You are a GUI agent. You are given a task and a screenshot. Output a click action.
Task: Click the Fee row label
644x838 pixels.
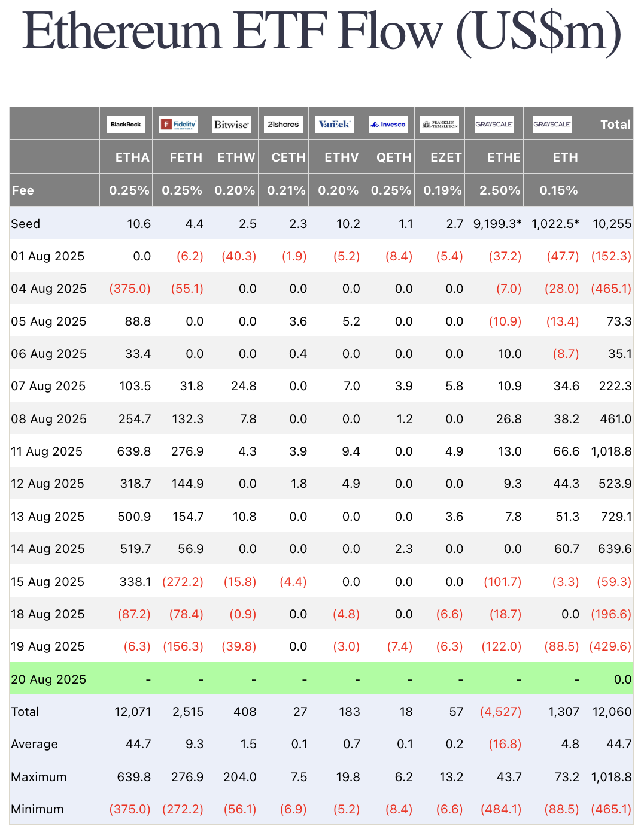coord(23,190)
